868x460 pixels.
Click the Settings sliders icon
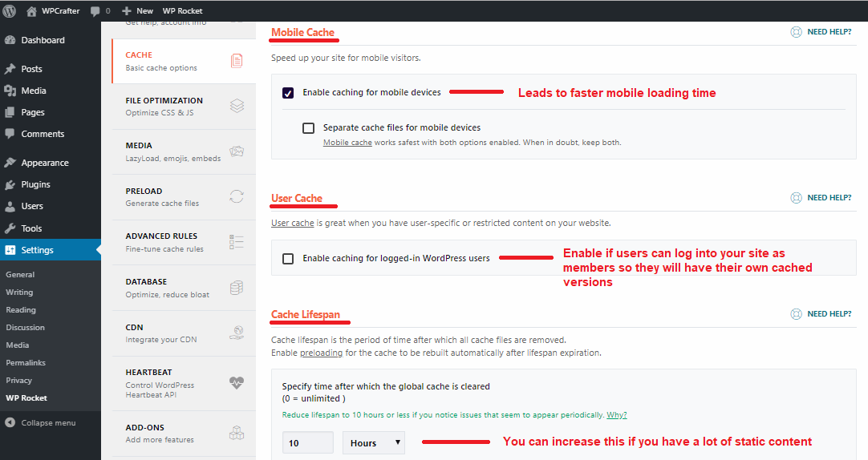(10, 250)
